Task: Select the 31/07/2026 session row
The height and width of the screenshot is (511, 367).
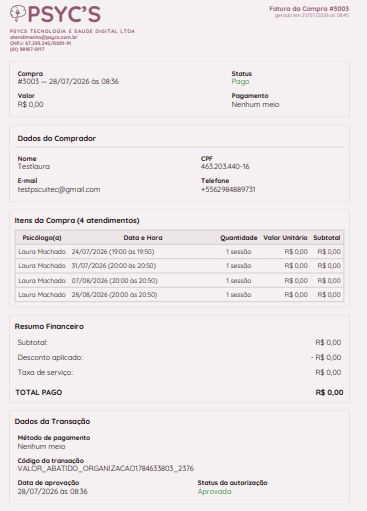Action: point(179,266)
